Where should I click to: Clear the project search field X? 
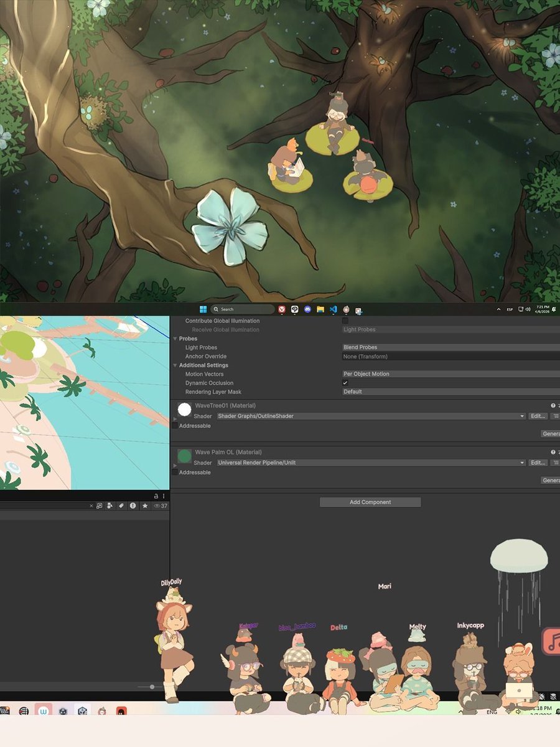91,506
